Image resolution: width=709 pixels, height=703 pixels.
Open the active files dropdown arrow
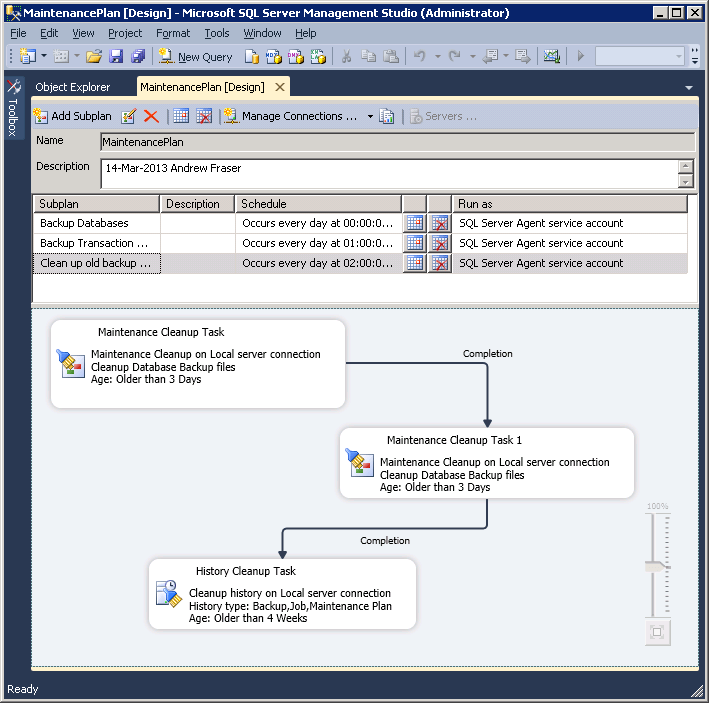click(x=689, y=88)
